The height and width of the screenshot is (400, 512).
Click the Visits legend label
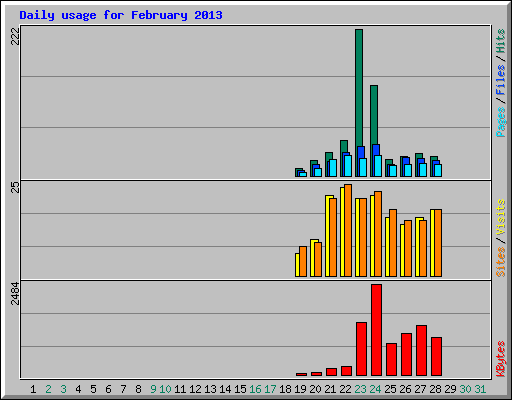point(501,217)
